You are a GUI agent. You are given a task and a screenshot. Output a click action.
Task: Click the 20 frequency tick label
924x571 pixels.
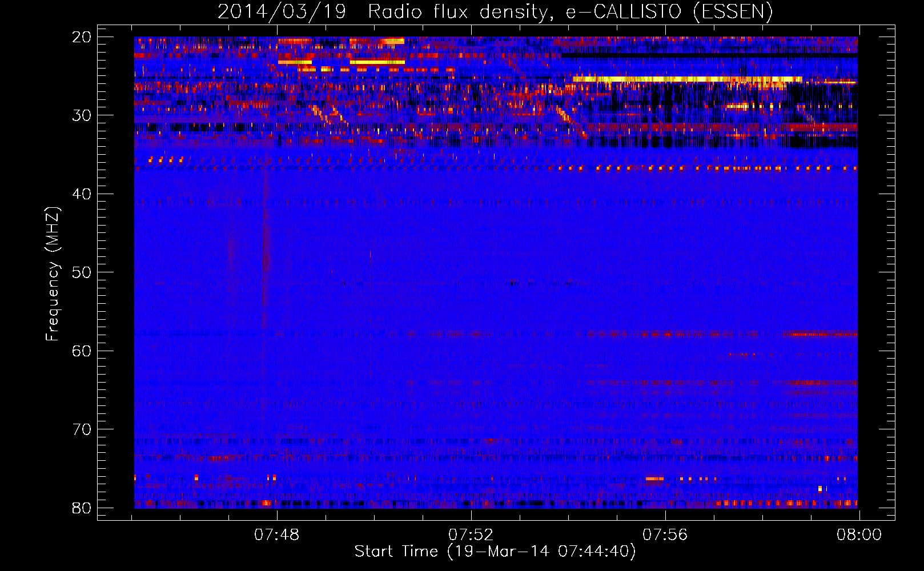click(x=82, y=37)
